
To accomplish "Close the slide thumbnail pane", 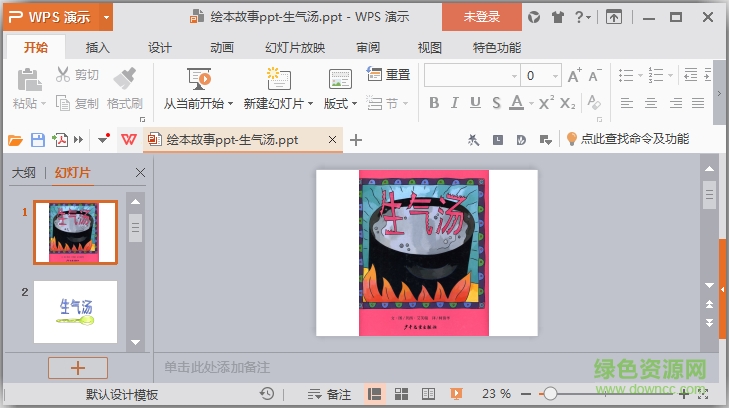I will 140,173.
